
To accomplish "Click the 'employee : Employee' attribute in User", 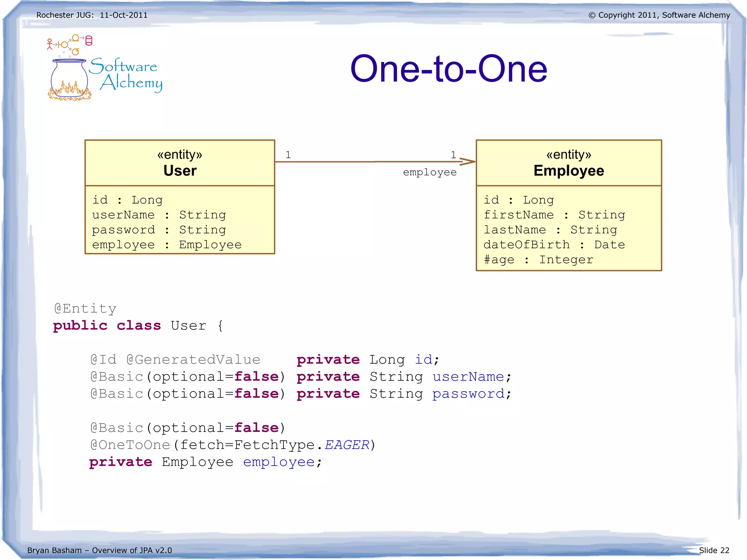I will click(167, 244).
